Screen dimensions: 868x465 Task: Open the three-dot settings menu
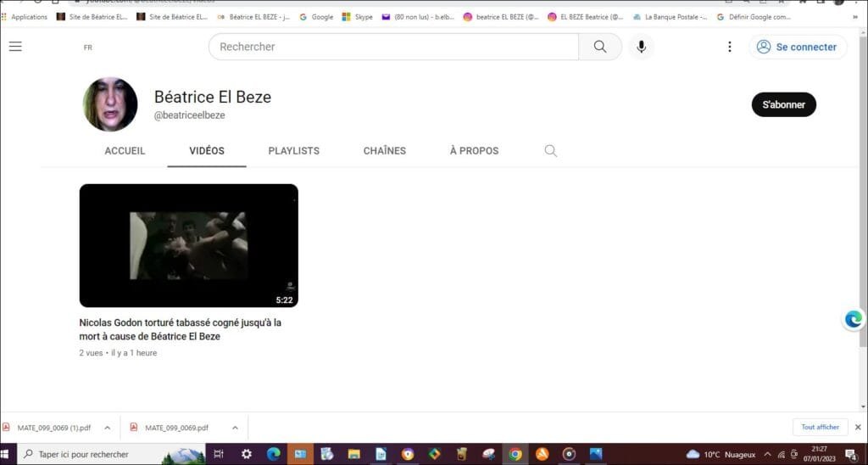(729, 47)
